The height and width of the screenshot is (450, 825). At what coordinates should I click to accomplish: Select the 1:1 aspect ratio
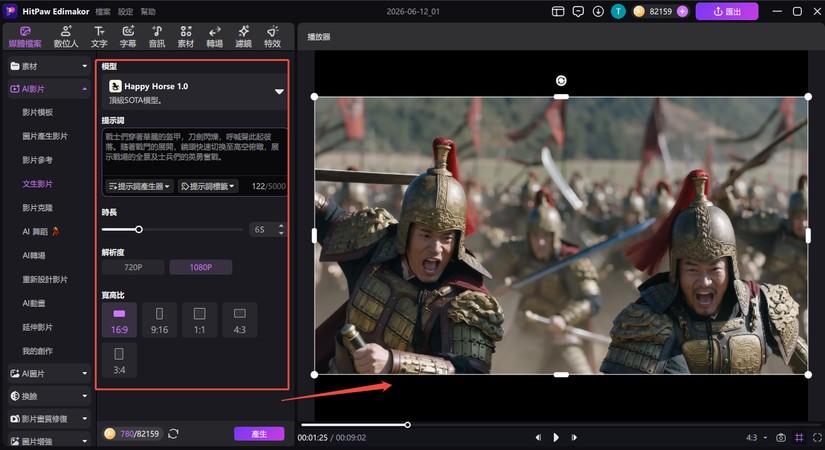click(x=199, y=320)
